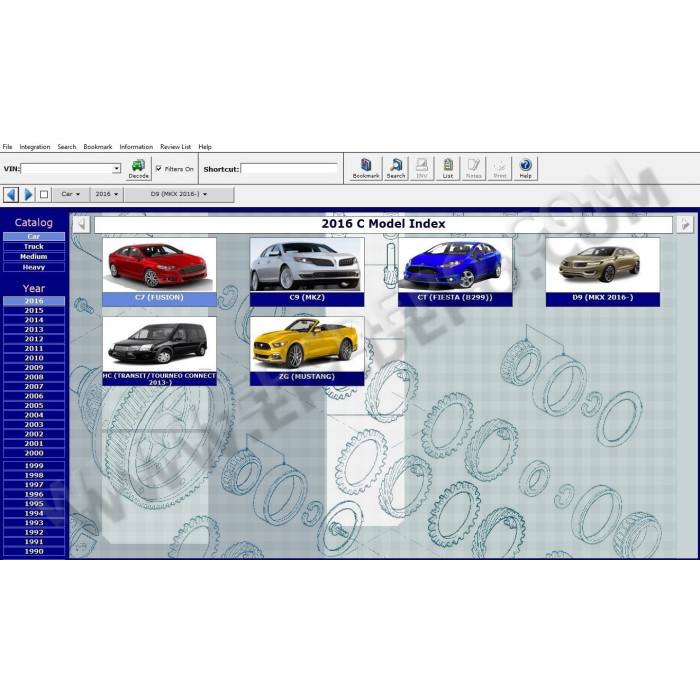Open the Bookmark toolbar icon
700x700 pixels.
[x=366, y=169]
